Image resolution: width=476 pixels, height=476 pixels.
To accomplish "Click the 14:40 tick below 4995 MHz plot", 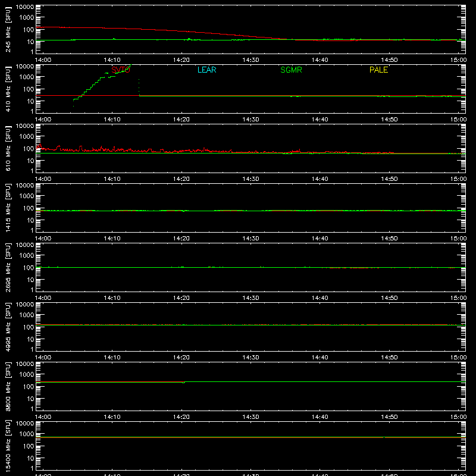I will pyautogui.click(x=320, y=358).
